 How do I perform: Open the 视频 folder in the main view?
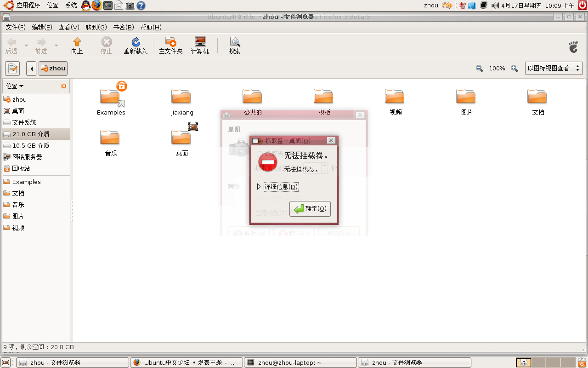tap(396, 101)
